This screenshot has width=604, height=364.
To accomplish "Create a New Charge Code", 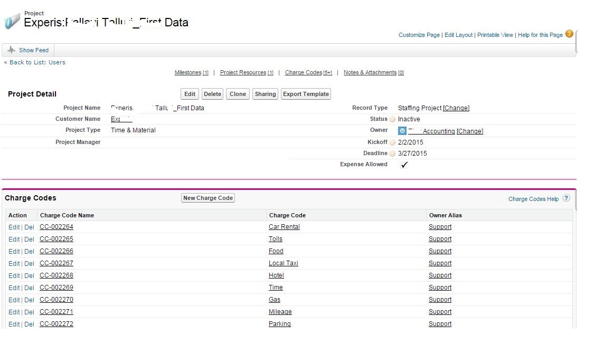I will 207,198.
